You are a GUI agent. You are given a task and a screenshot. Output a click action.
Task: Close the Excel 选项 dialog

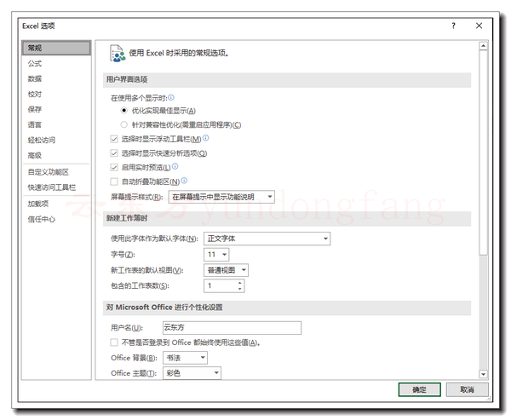[x=479, y=26]
